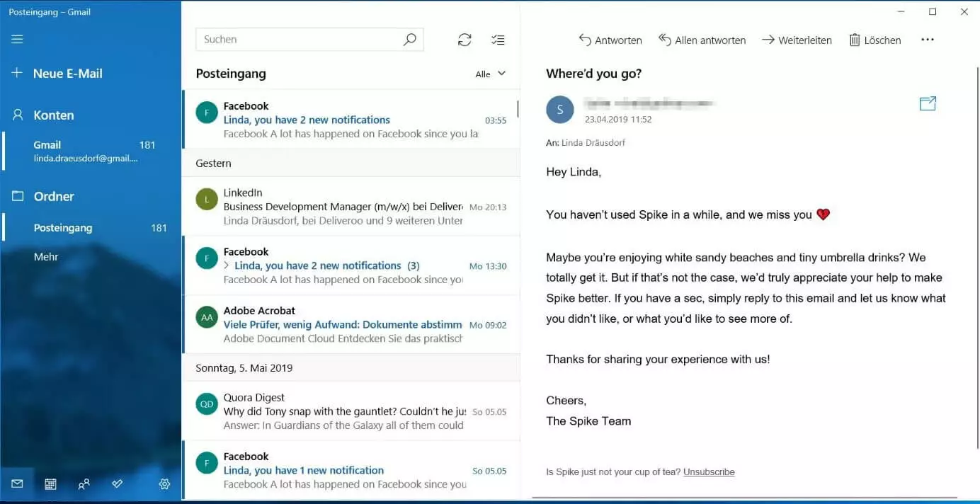Open the To-Do checkmark icon
Screen dimensions: 980x504
click(117, 483)
